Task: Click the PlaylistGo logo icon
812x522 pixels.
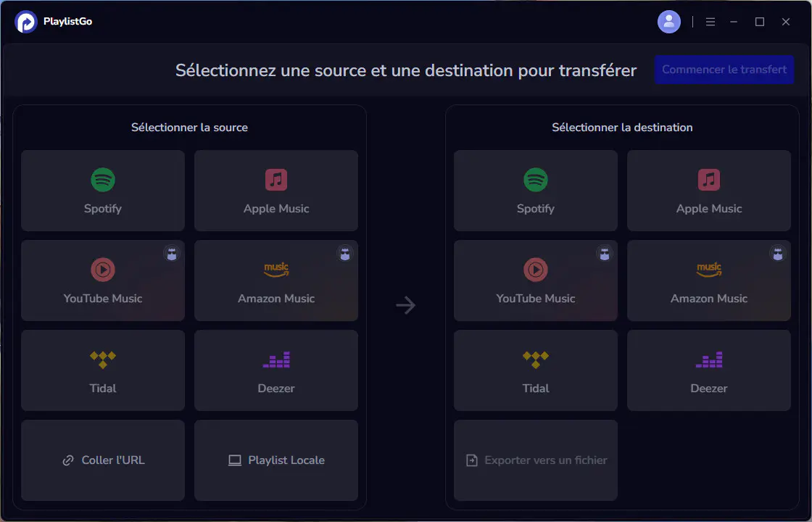Action: coord(26,22)
